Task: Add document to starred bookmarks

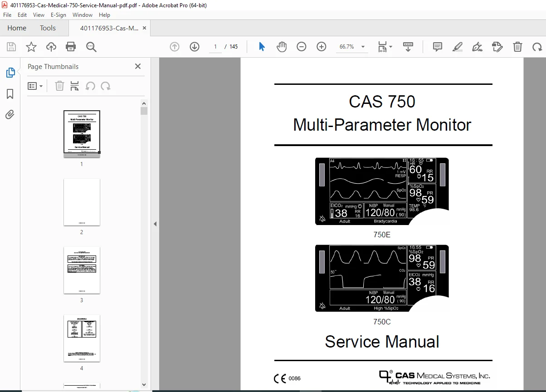Action: (31, 47)
